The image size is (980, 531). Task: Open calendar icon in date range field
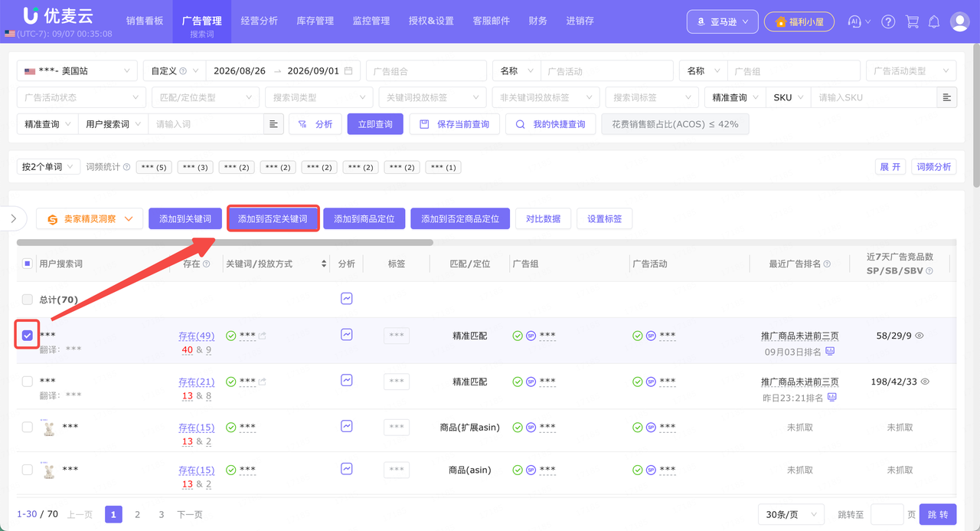click(348, 70)
